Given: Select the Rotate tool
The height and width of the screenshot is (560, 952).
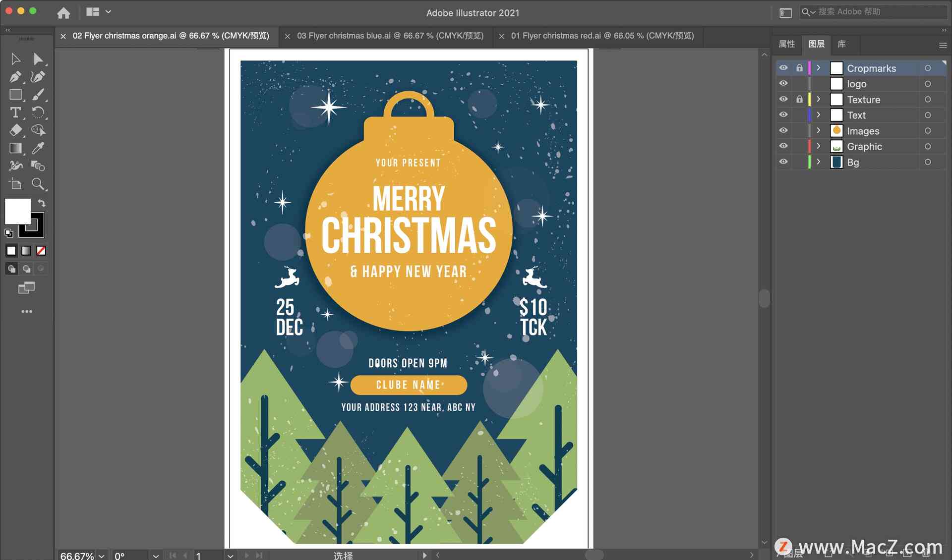Looking at the screenshot, I should (x=38, y=112).
